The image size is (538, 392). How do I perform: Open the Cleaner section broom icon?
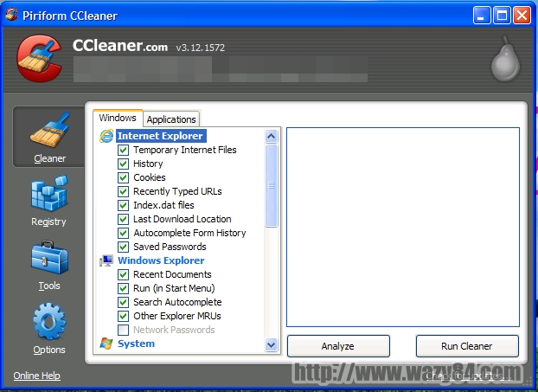pyautogui.click(x=50, y=130)
